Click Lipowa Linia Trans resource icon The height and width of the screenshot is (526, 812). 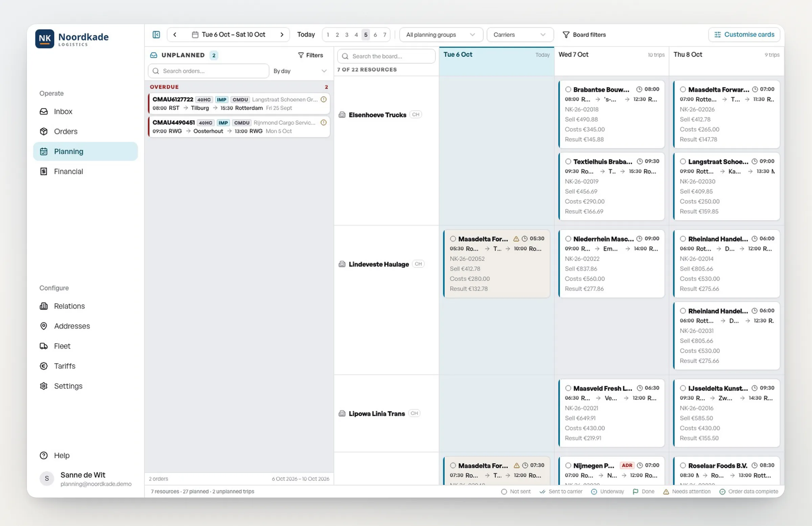342,414
